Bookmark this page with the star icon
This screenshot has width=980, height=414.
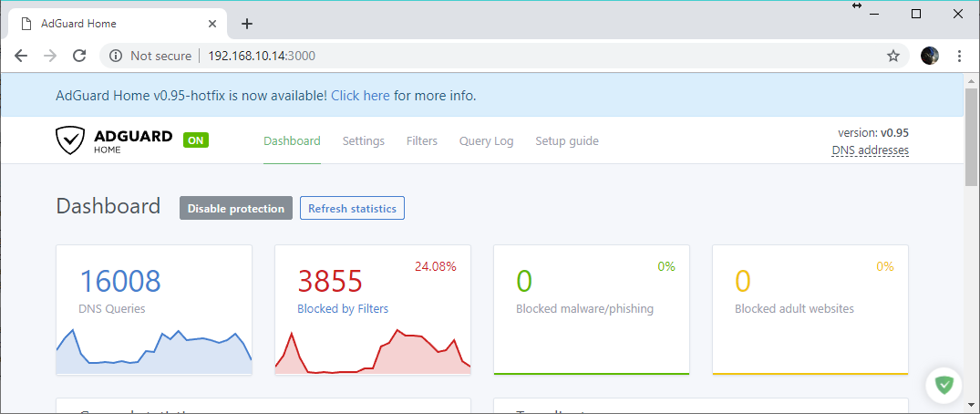pos(893,57)
